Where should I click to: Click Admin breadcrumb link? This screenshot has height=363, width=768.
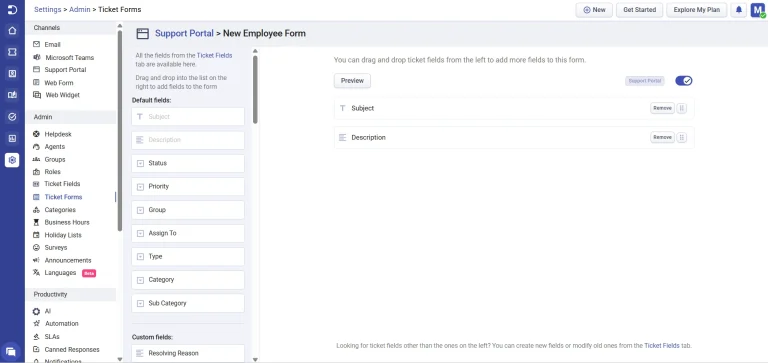tap(80, 9)
